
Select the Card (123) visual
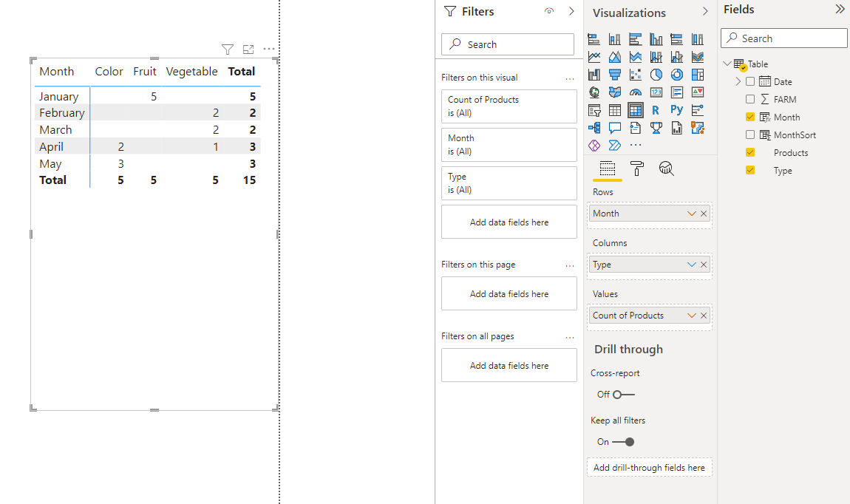[656, 92]
